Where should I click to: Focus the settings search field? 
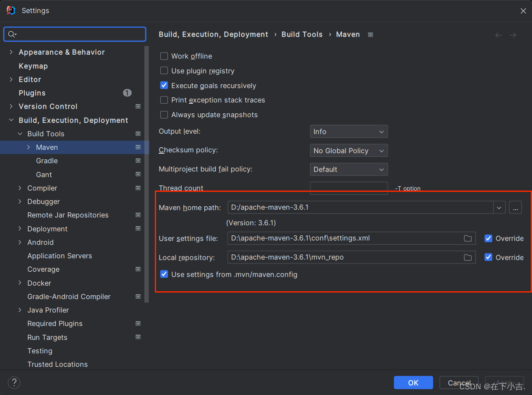pyautogui.click(x=75, y=34)
